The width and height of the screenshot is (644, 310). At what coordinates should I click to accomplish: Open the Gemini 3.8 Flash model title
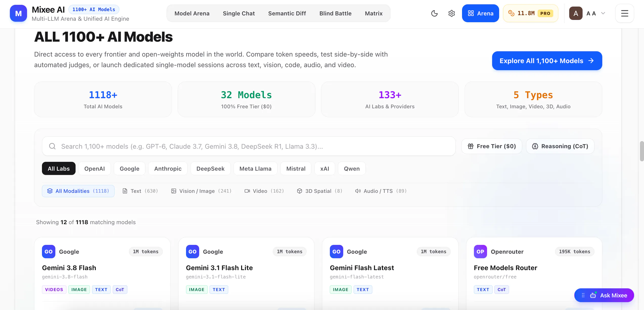pos(69,268)
